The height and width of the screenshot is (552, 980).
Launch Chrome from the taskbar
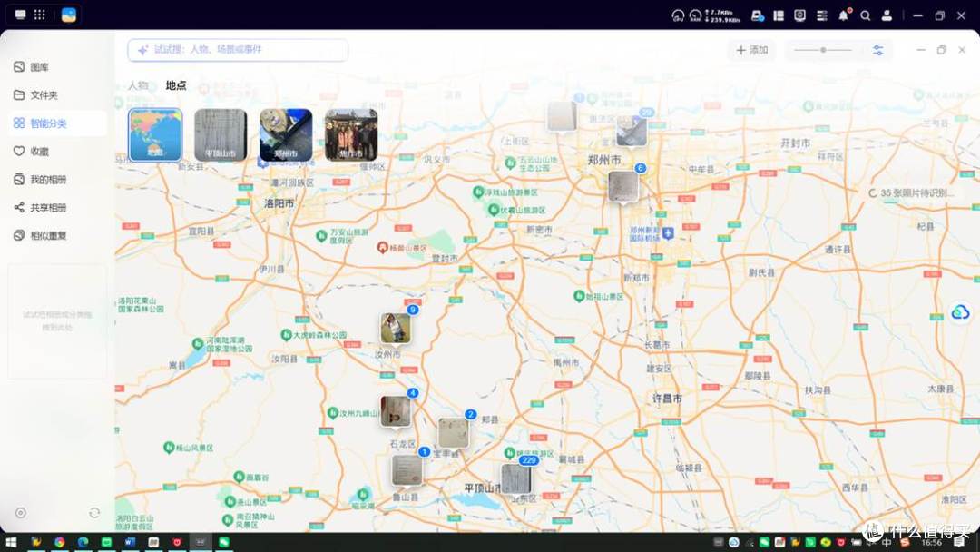(x=59, y=543)
